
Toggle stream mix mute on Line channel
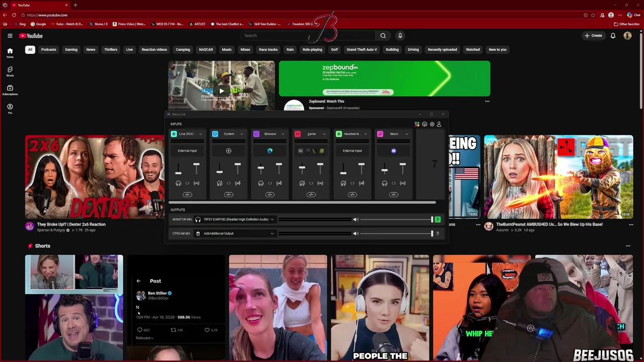pyautogui.click(x=196, y=184)
